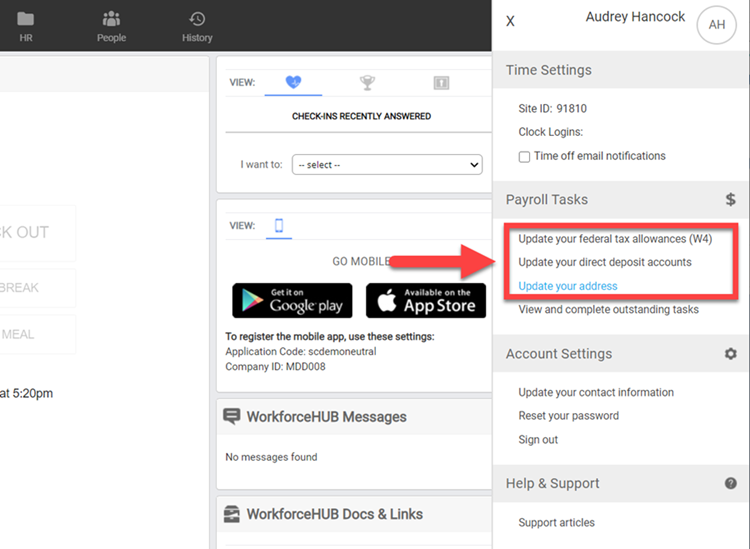The width and height of the screenshot is (750, 549).
Task: Select Sign out from Account Settings
Action: [538, 440]
